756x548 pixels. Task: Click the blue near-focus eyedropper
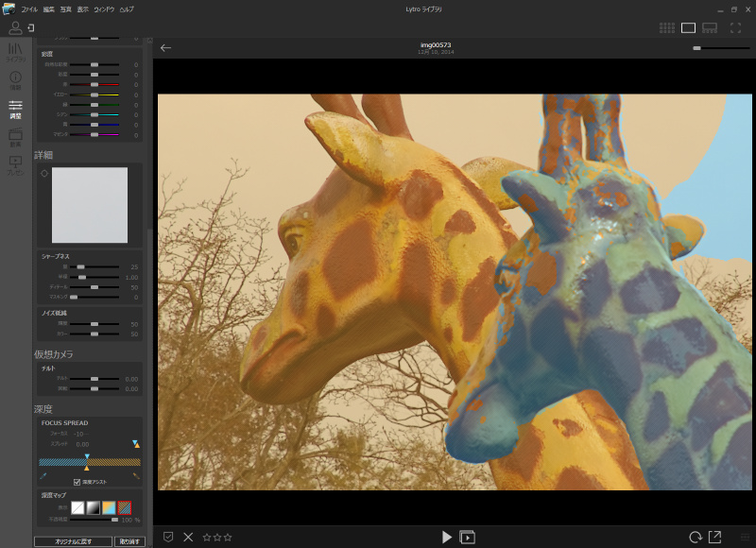[x=43, y=476]
